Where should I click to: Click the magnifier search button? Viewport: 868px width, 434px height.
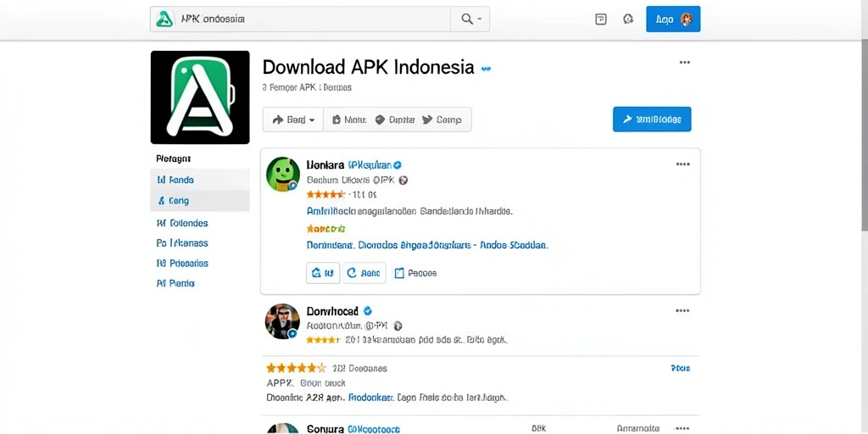tap(467, 19)
